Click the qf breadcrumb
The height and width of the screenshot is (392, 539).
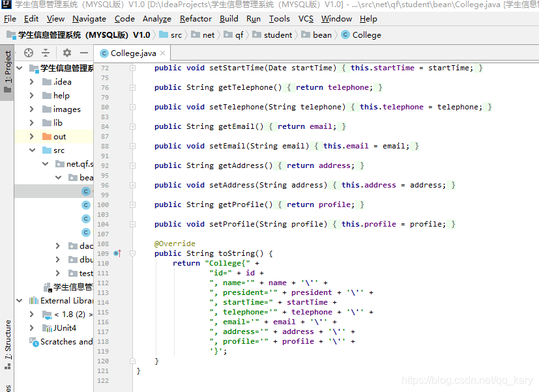coord(234,35)
